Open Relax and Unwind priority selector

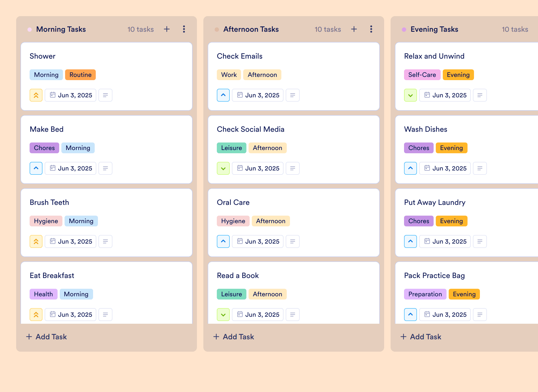410,95
